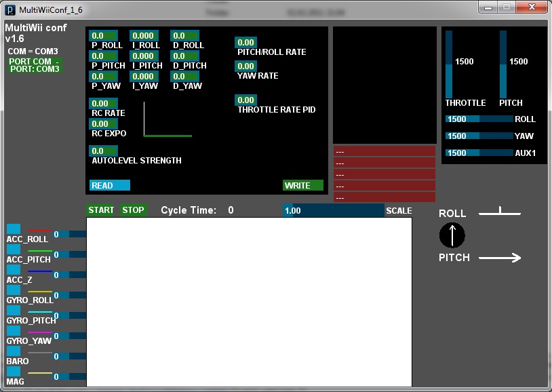Viewport: 552px width, 392px height.
Task: Click the THROTTLE RATE PID value field
Action: coord(245,100)
